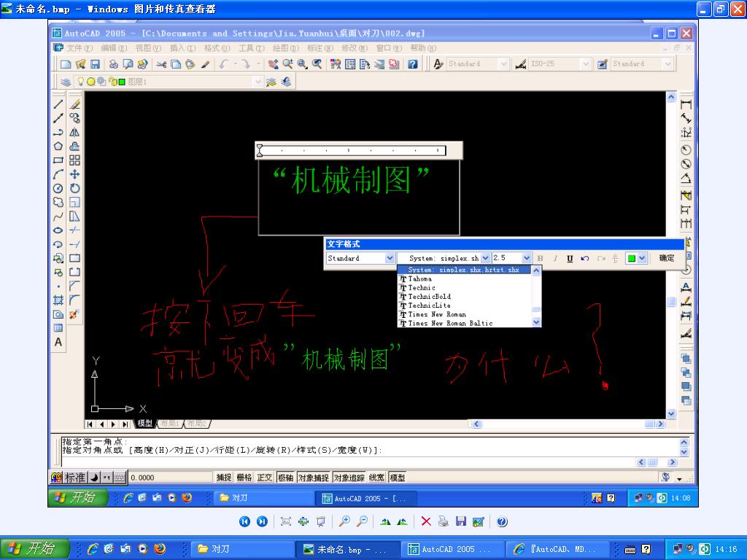The height and width of the screenshot is (560, 747).
Task: Open AutoCAD、MD browser window on outer taskbar
Action: click(557, 549)
